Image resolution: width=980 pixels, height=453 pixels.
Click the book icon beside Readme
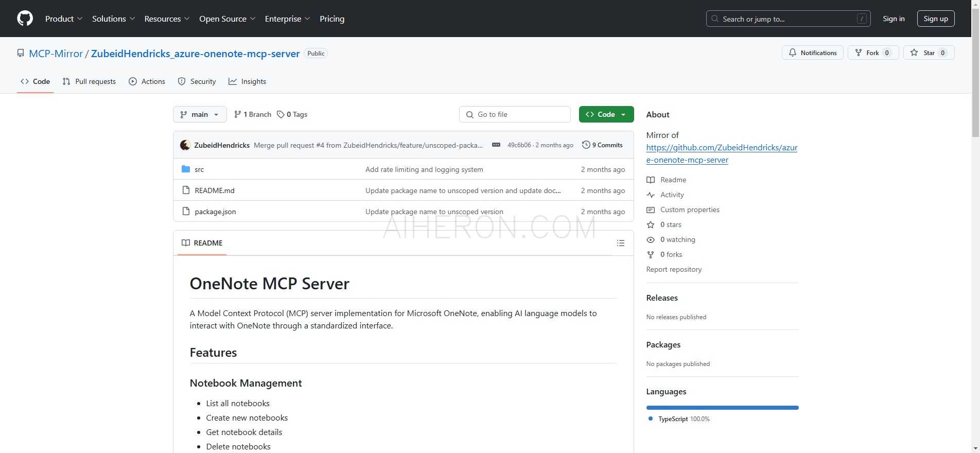click(x=651, y=180)
